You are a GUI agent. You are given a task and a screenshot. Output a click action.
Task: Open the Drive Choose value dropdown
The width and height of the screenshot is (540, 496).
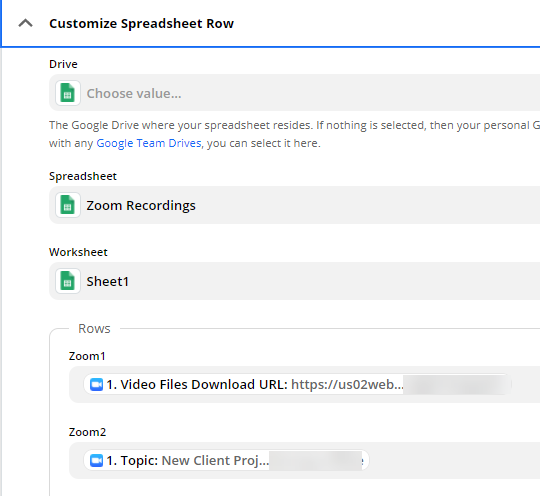(x=294, y=93)
